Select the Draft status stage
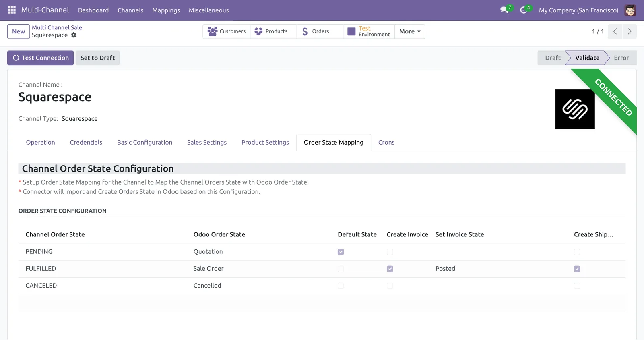Image resolution: width=644 pixels, height=340 pixels. coord(553,58)
